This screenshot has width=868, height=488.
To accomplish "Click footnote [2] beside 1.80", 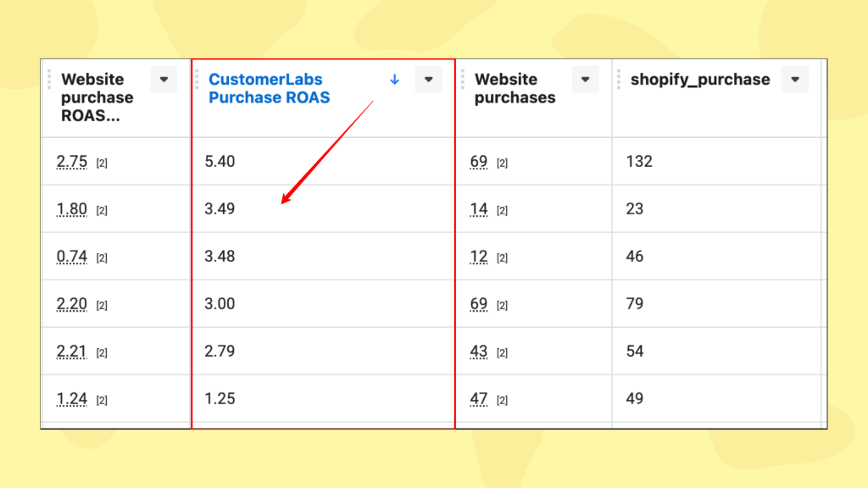I will 102,211.
